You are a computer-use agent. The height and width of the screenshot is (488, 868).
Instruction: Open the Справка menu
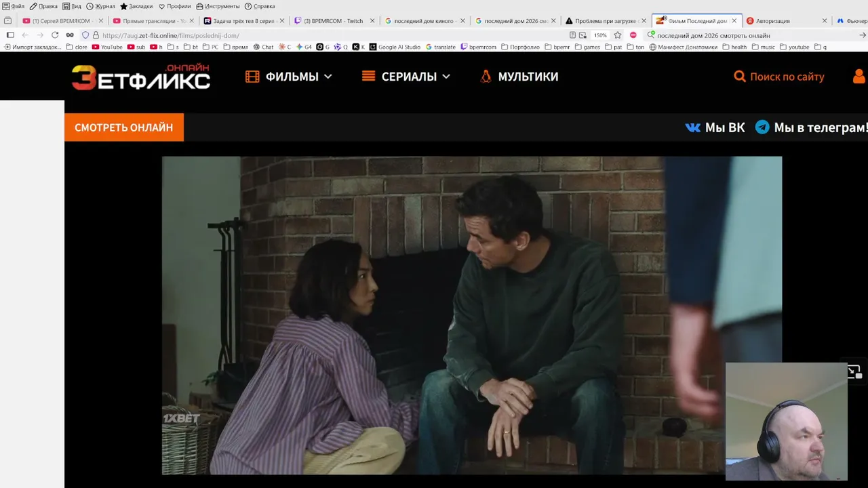click(260, 6)
